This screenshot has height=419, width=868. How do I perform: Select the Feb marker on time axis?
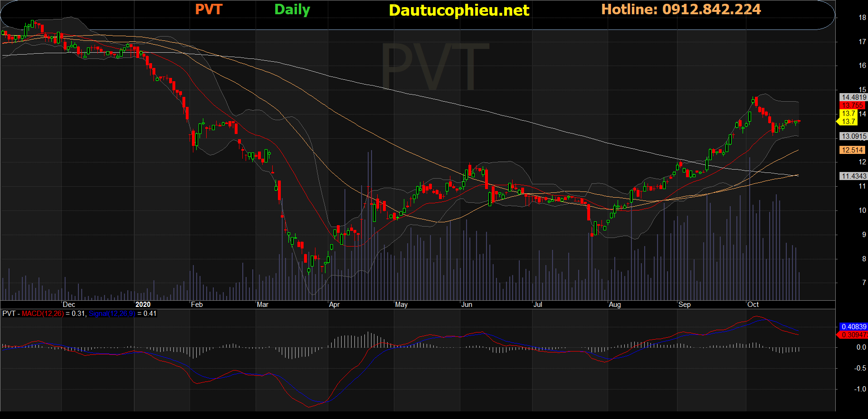[x=197, y=305]
